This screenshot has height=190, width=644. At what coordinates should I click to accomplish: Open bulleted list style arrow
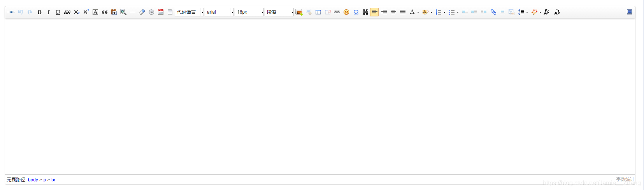[458, 12]
